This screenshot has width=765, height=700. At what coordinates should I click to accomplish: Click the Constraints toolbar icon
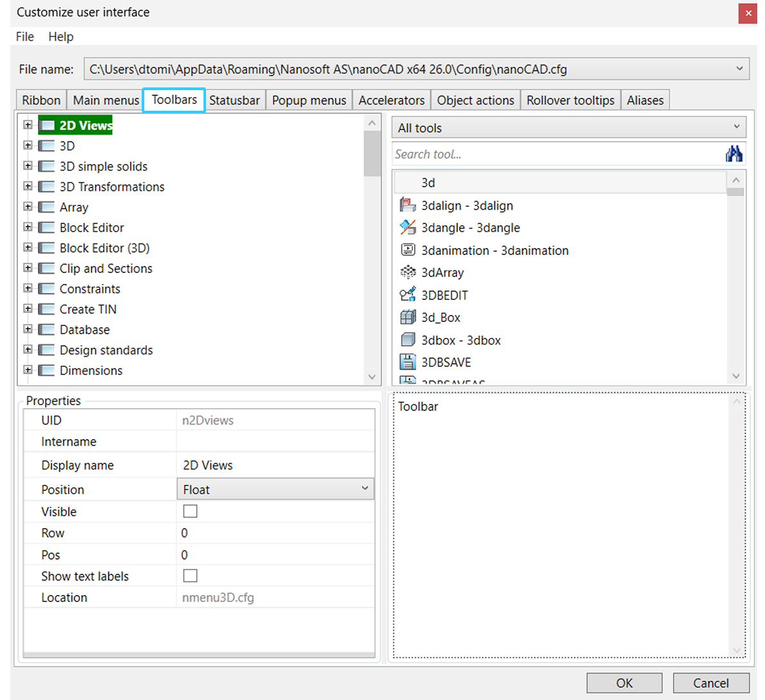pyautogui.click(x=46, y=289)
